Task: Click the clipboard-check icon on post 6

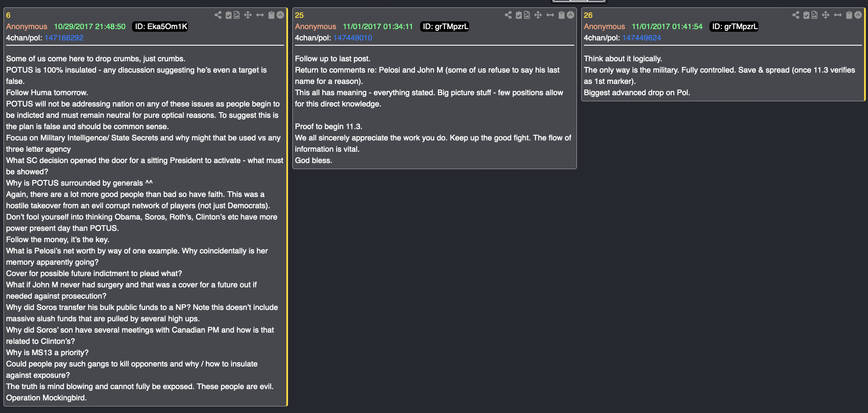Action: [229, 15]
